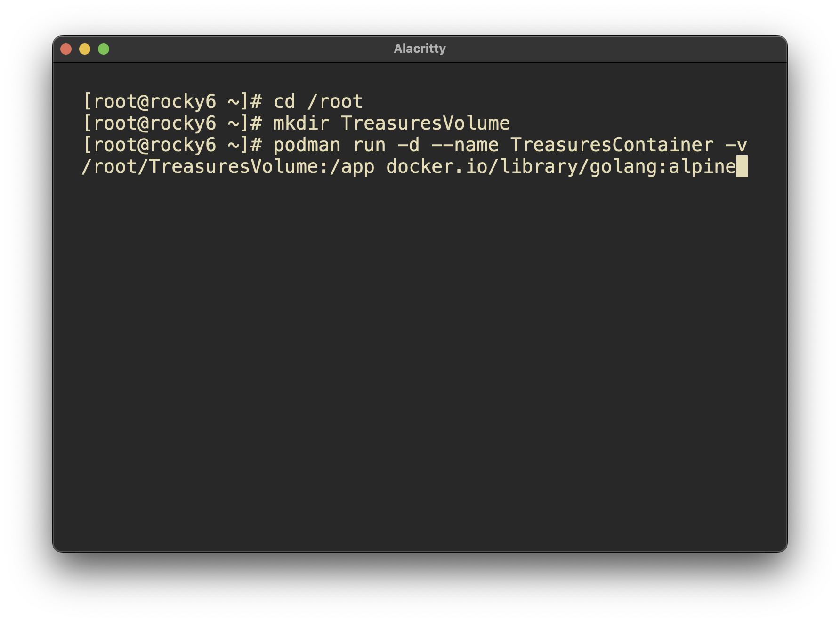The height and width of the screenshot is (622, 840).
Task: Click the "mkdir" command word
Action: (301, 123)
